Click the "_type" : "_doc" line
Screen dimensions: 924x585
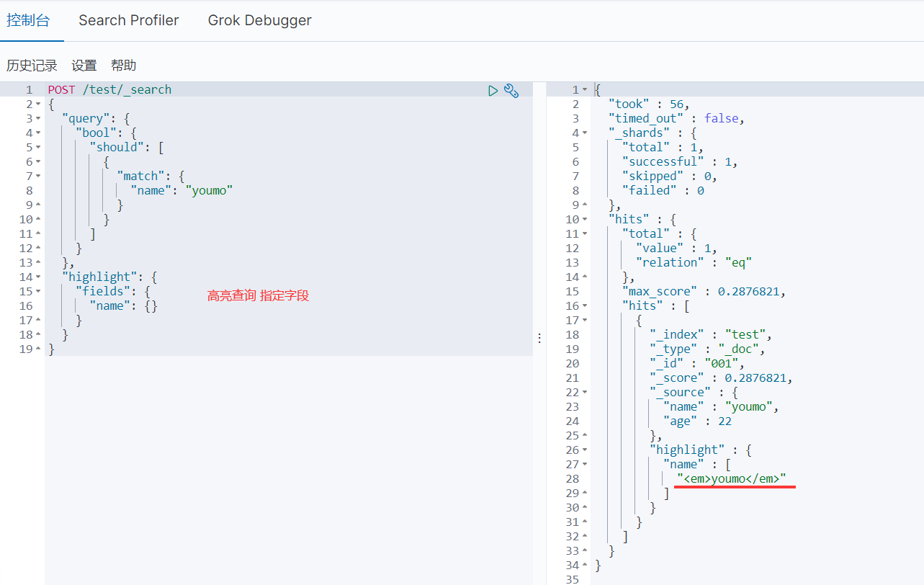point(707,349)
